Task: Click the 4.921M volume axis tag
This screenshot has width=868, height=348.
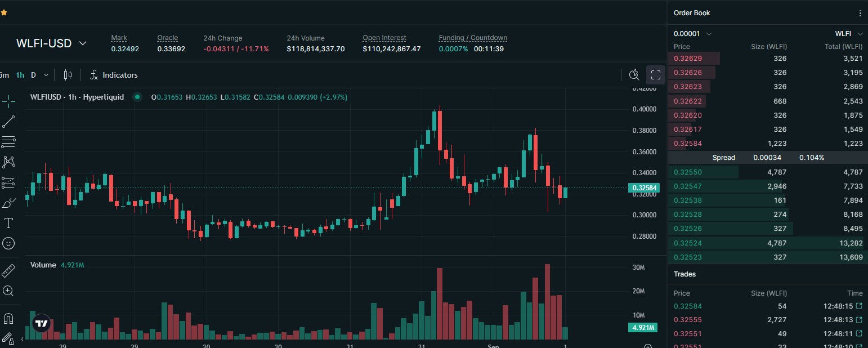Action: click(643, 328)
